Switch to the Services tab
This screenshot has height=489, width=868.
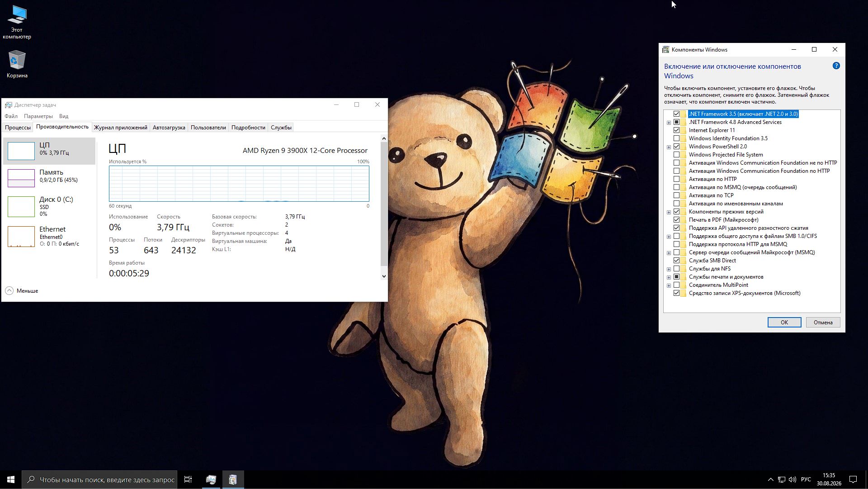click(x=281, y=128)
